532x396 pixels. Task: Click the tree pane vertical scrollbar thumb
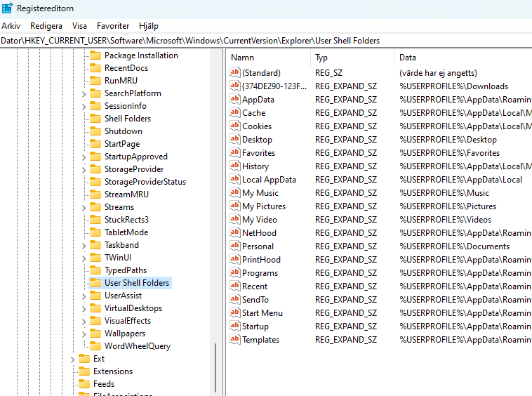click(215, 368)
